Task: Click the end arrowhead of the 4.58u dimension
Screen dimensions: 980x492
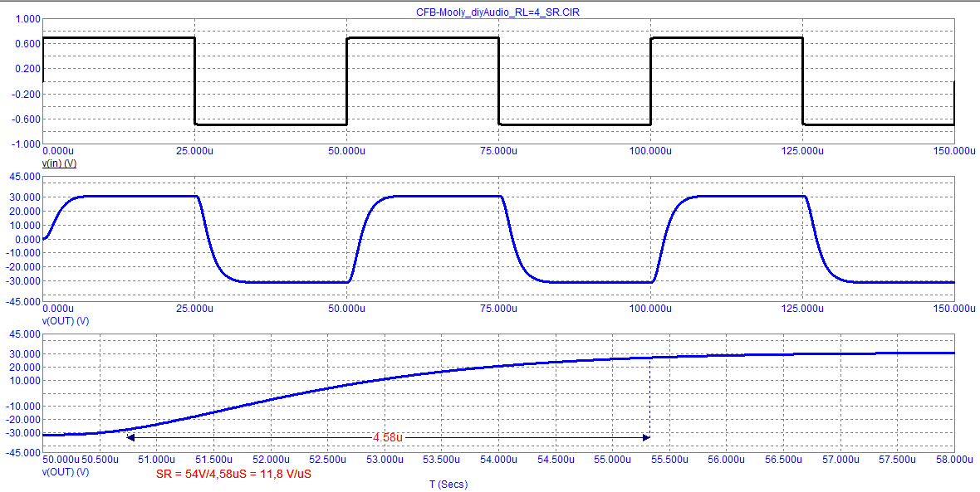Action: click(x=647, y=438)
